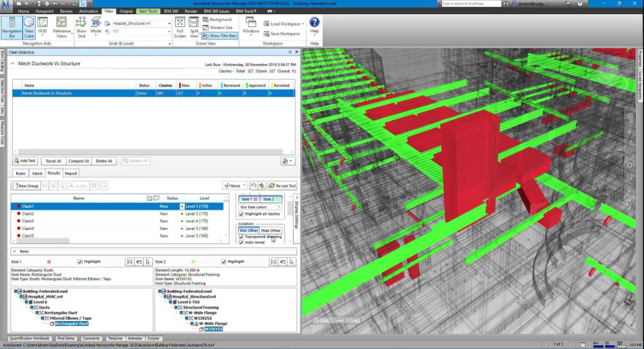Open the import/export clash tests dropdown
The image size is (644, 349).
click(288, 161)
